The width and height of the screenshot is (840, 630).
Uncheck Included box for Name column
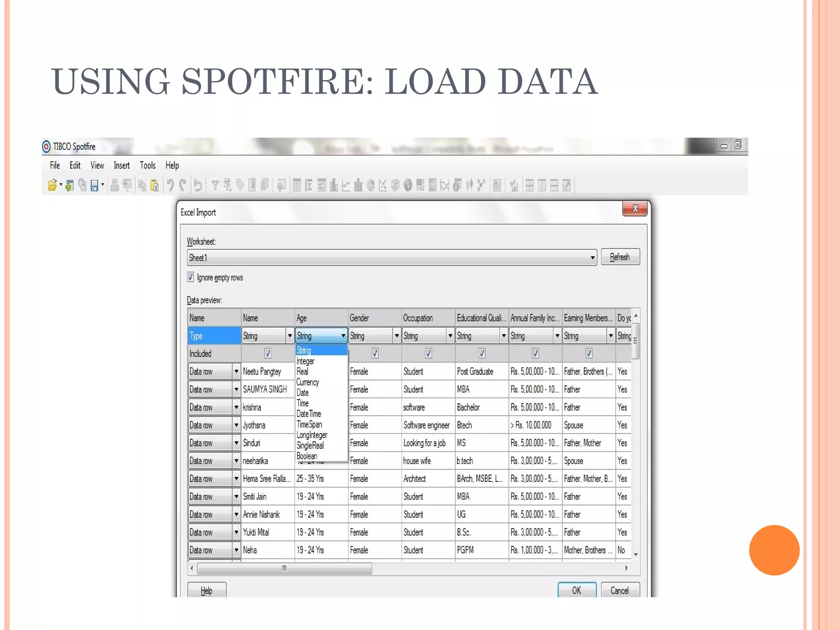[268, 353]
